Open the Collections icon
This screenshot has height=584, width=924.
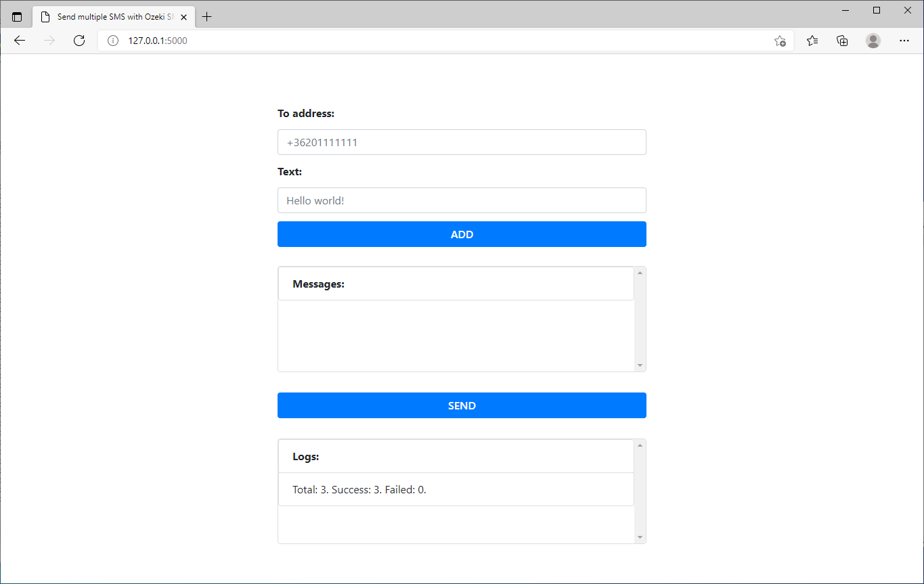tap(842, 41)
